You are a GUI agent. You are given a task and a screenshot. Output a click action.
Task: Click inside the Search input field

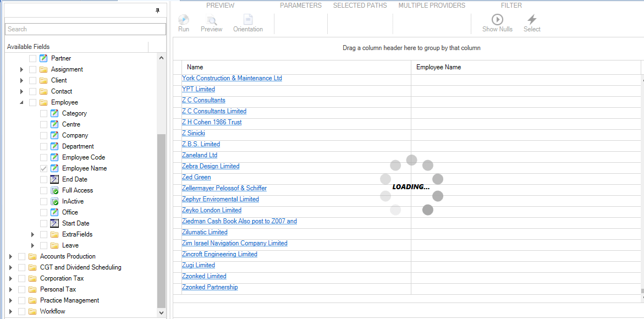(x=85, y=29)
